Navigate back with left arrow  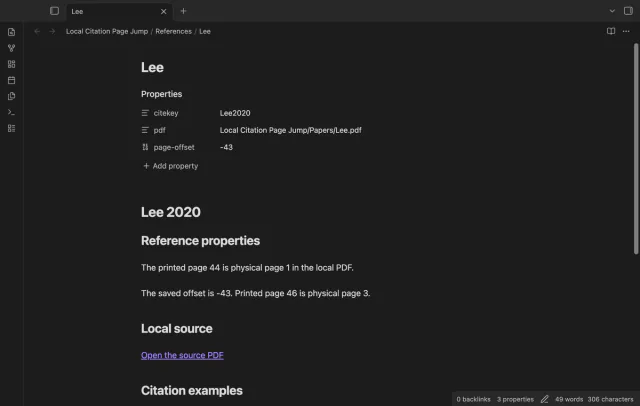click(37, 31)
